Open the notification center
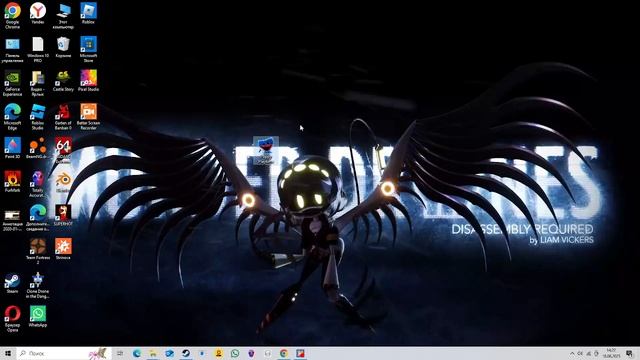640x360 pixels. pyautogui.click(x=629, y=353)
